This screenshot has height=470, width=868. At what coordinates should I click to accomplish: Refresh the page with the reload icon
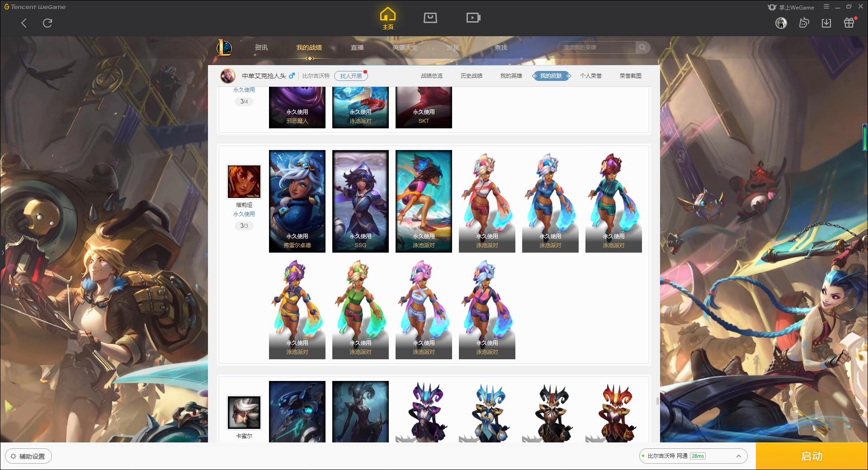(47, 23)
